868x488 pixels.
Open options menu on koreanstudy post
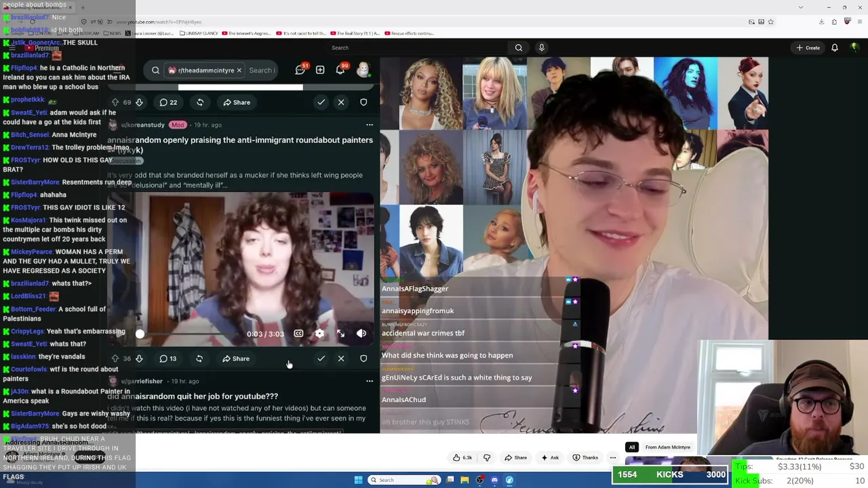point(370,125)
